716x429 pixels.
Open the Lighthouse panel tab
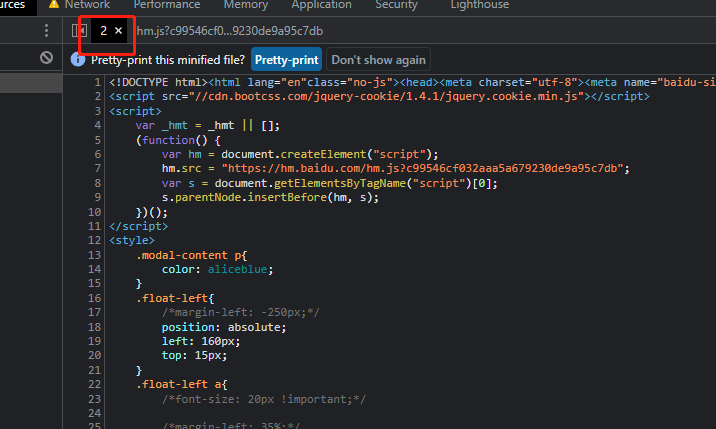point(479,5)
